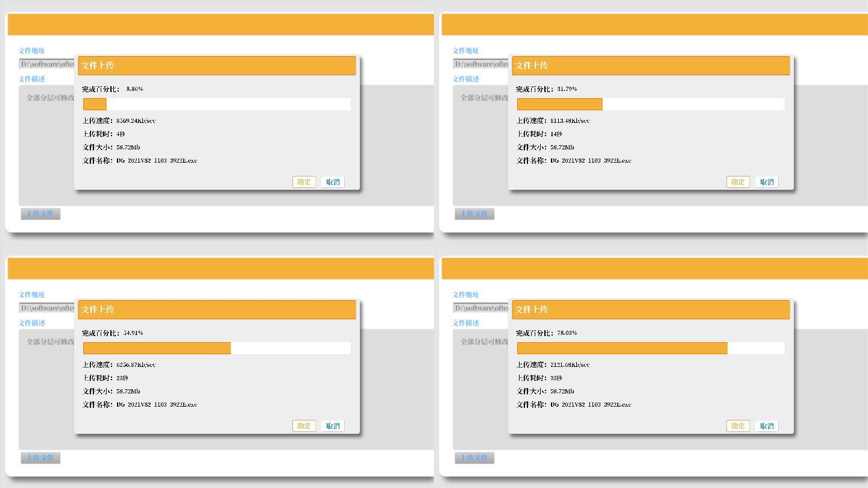Click upload speed 6256.87Kb/sec
868x488 pixels.
pyautogui.click(x=136, y=364)
